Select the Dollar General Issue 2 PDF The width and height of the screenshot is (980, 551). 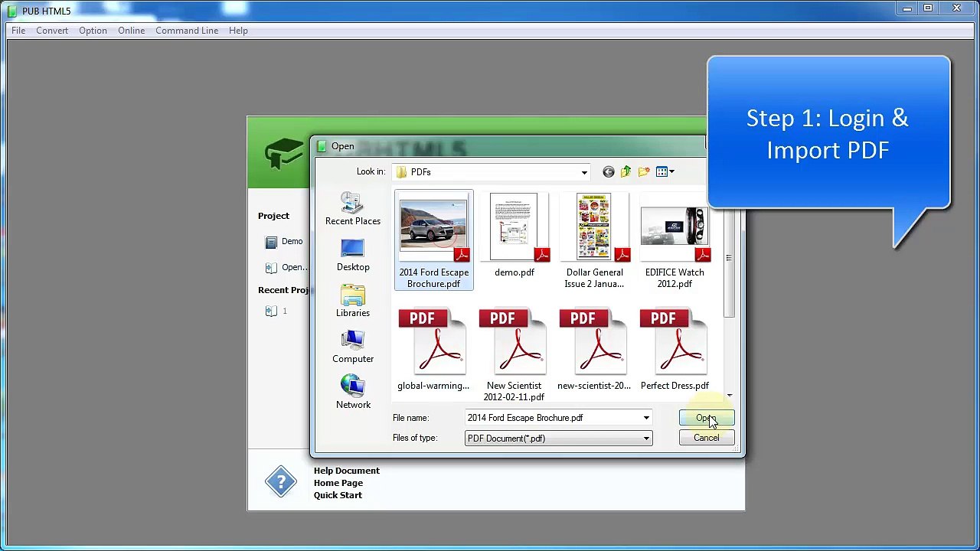click(x=594, y=240)
